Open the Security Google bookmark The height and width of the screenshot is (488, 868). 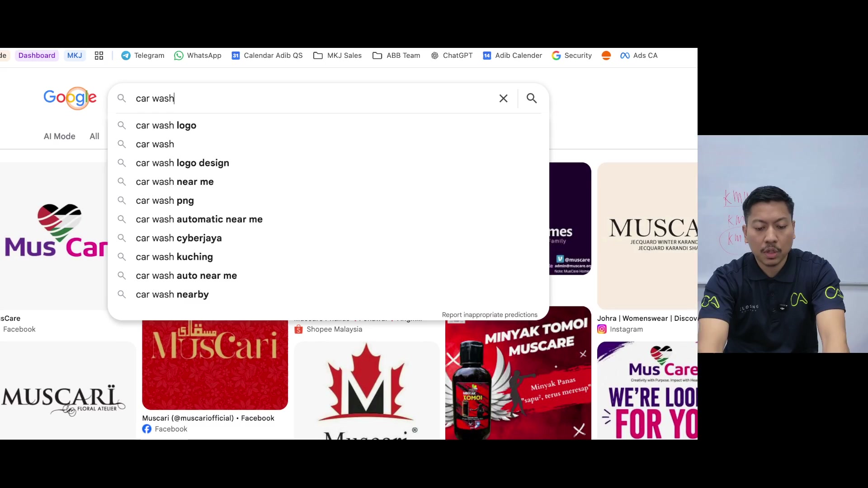pyautogui.click(x=571, y=56)
